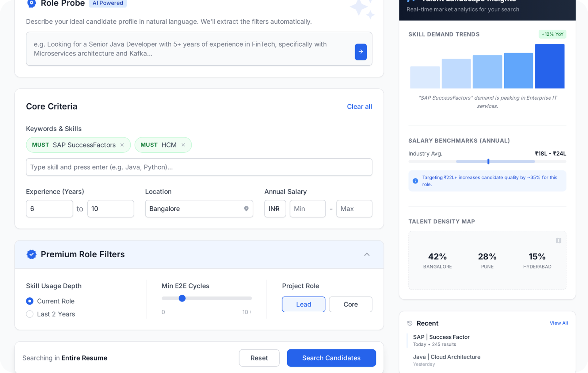
Task: Click the Targeting ₹22L+ tip text
Action: (x=490, y=181)
